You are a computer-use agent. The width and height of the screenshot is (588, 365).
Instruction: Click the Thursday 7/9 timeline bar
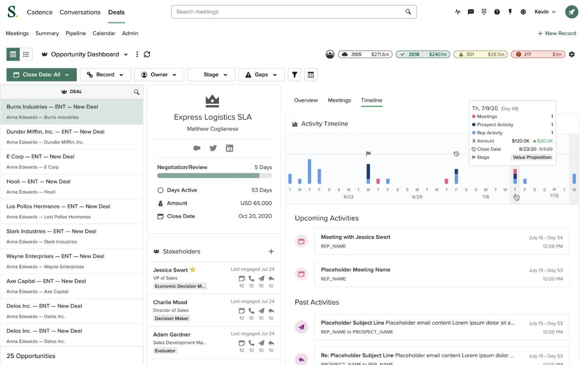[x=515, y=176]
